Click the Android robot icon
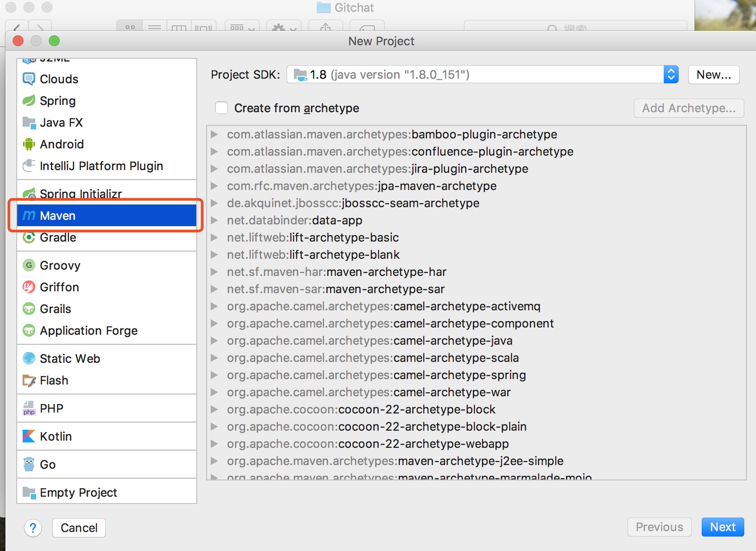 click(29, 144)
